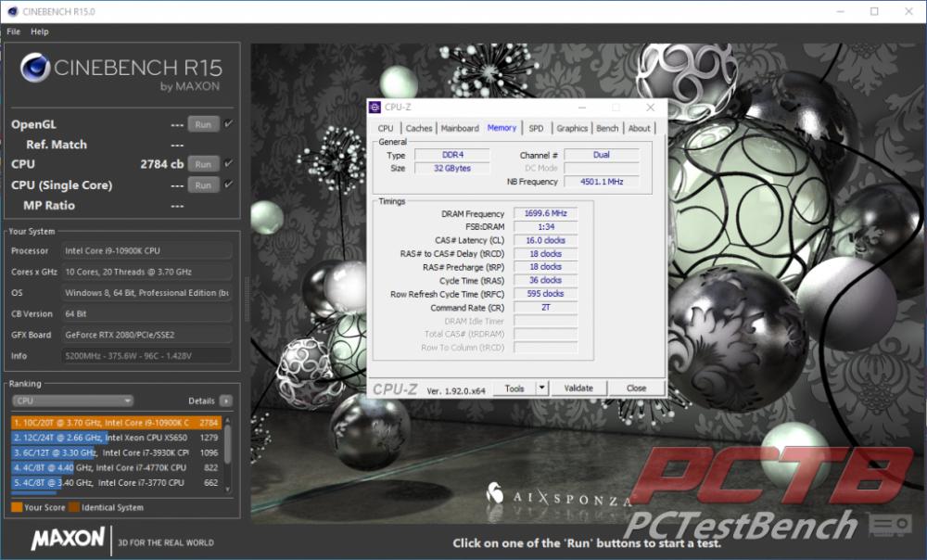Minimize the CPU-Z window
Viewport: 927px width, 560px height.
point(582,108)
